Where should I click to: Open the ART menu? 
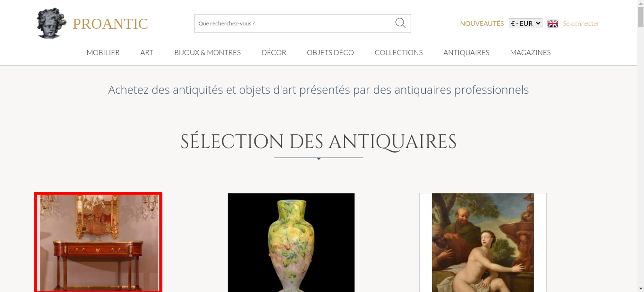147,52
